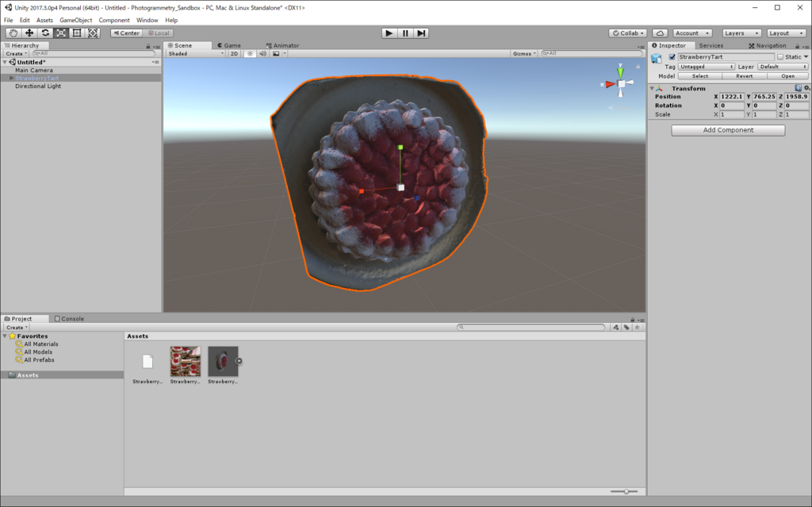The height and width of the screenshot is (507, 812).
Task: Click the Pause button
Action: [x=405, y=33]
